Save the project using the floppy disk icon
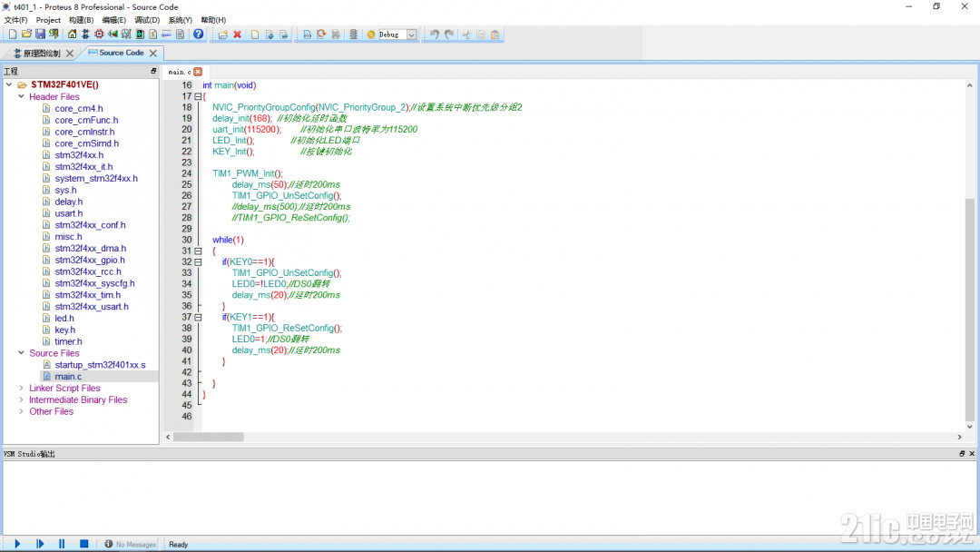The width and height of the screenshot is (980, 552). point(40,34)
